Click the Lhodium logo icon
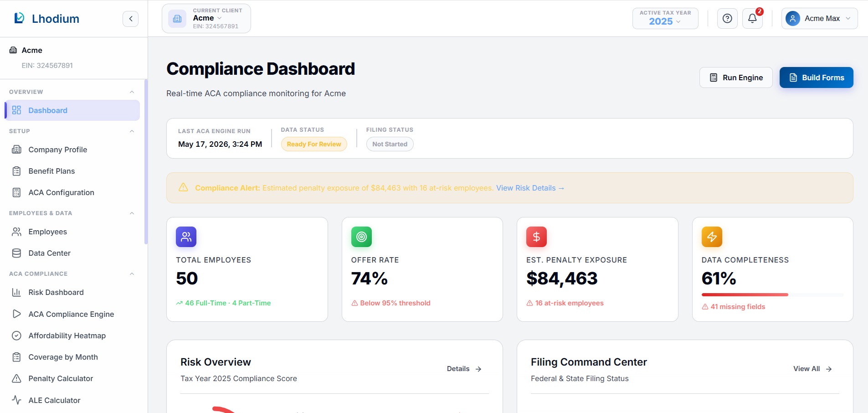Screen dimensions: 868x413 (x=19, y=18)
